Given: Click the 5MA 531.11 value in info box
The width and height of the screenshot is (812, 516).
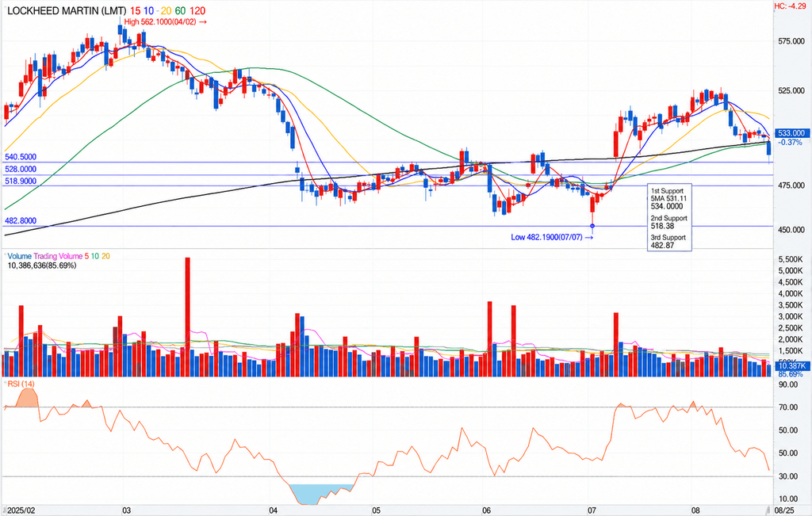Looking at the screenshot, I should (x=668, y=198).
